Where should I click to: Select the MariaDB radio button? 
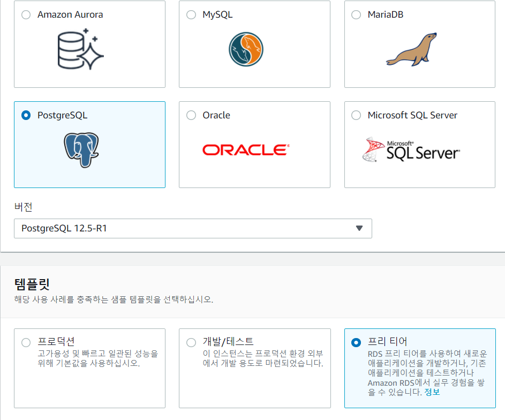356,15
